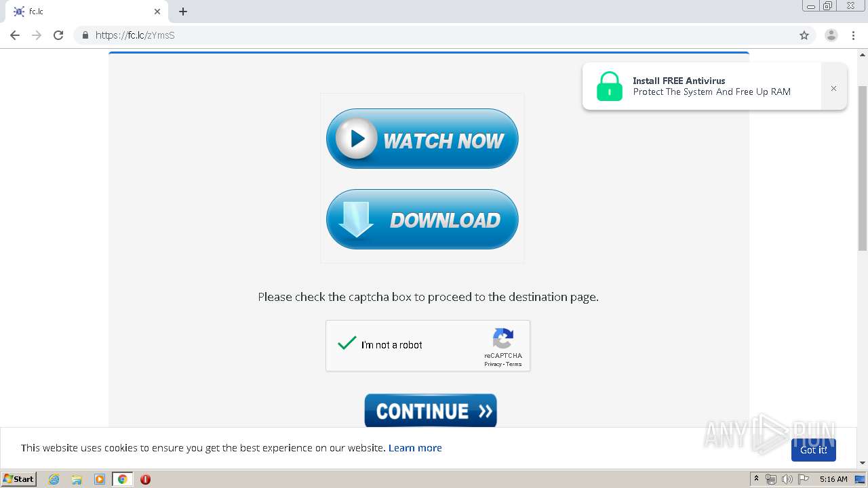Click the network tray icon

pyautogui.click(x=771, y=479)
